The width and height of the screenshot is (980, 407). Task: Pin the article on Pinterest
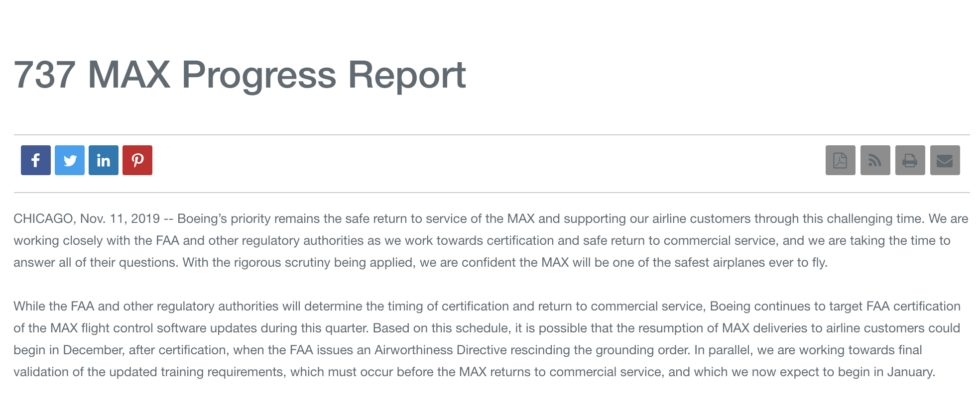[x=137, y=160]
